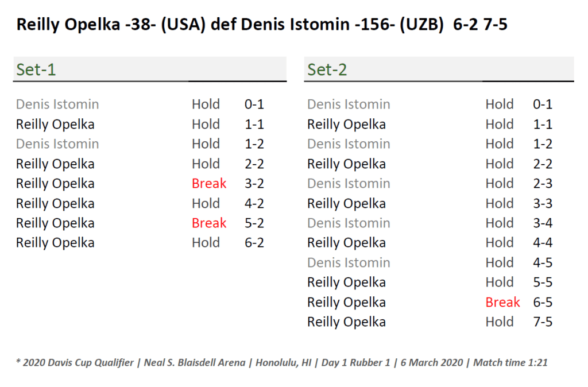This screenshot has width=588, height=387.
Task: Click Denis Istomin on the Set-2 2-3 row
Action: pyautogui.click(x=349, y=184)
